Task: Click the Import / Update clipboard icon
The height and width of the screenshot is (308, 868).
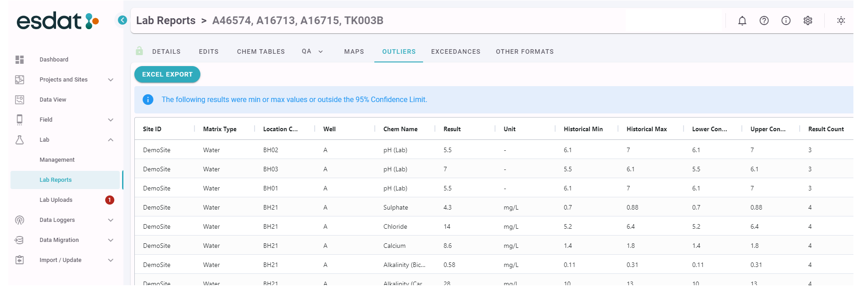Action: click(x=20, y=260)
